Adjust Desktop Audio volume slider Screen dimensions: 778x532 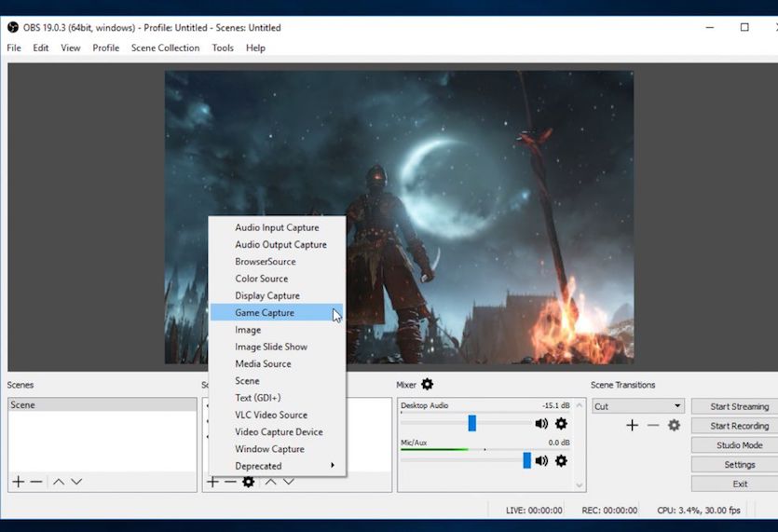click(x=471, y=423)
